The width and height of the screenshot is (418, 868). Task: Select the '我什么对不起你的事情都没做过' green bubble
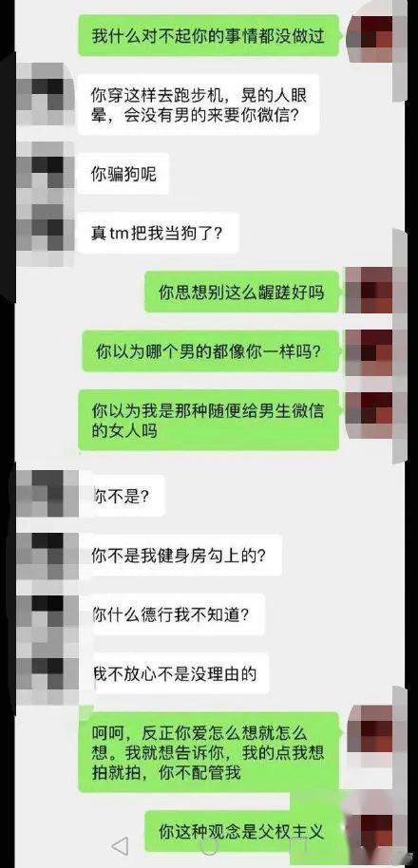tap(208, 35)
